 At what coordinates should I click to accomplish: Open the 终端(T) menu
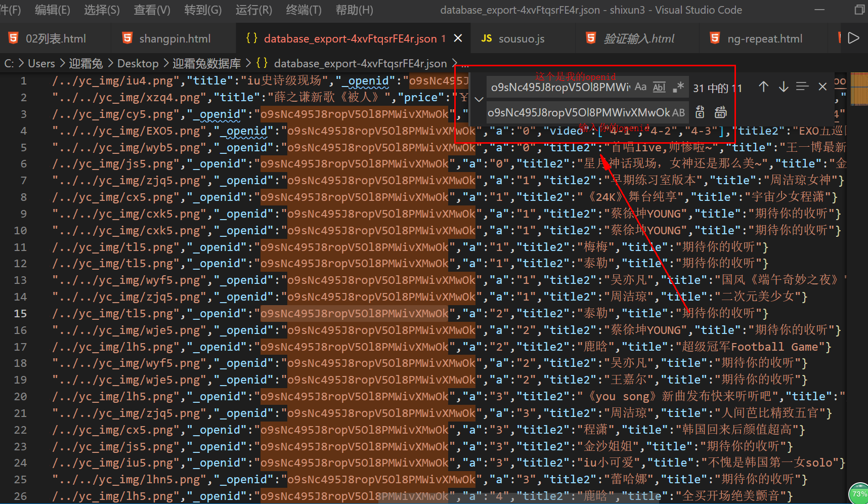point(303,10)
